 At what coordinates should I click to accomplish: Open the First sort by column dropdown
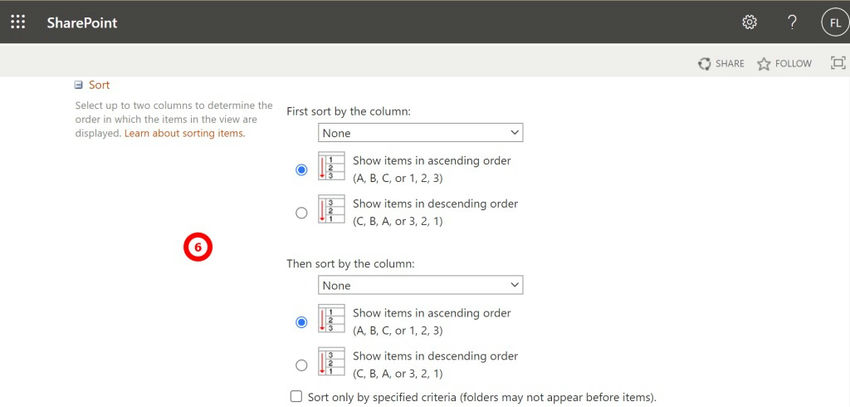click(421, 132)
